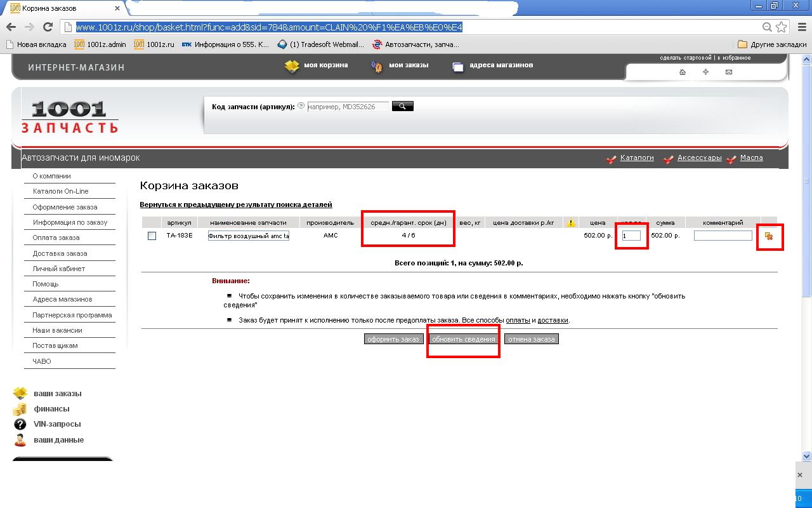Screen dimensions: 812x508
Task: Select "Оплата заказа" in the left sidebar
Action: (x=56, y=237)
